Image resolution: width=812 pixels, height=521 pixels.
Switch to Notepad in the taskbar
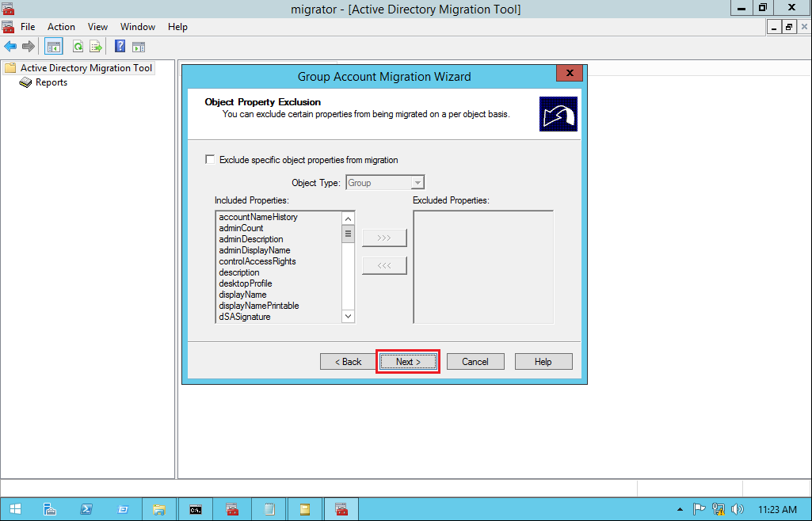269,510
